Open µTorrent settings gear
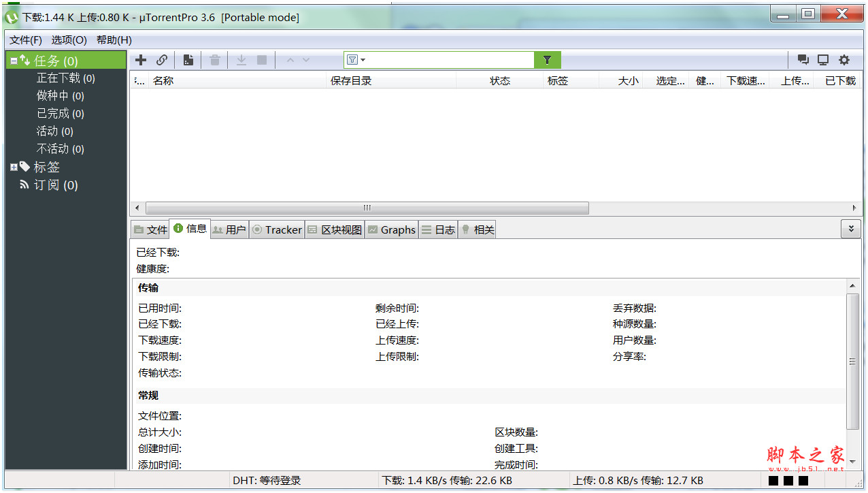The height and width of the screenshot is (493, 868). tap(844, 60)
